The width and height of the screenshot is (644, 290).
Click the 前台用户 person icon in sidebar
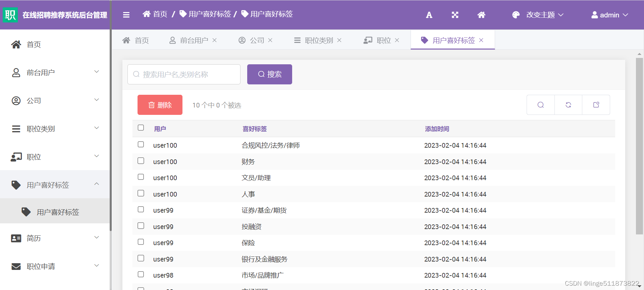16,73
